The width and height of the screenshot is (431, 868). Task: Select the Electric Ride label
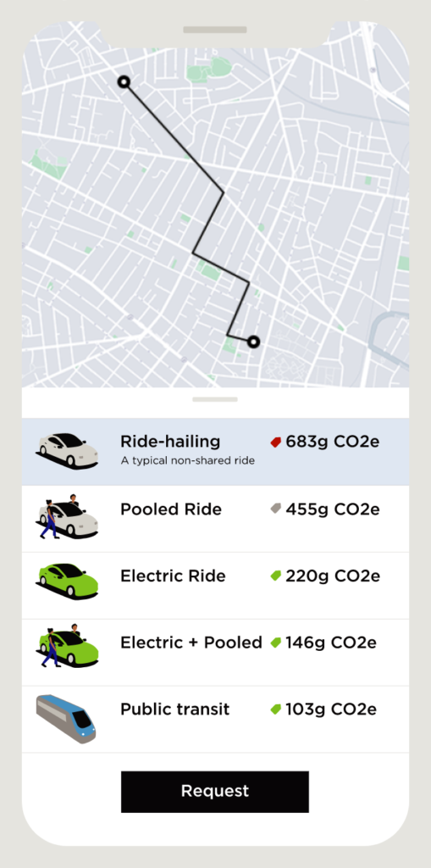[174, 576]
